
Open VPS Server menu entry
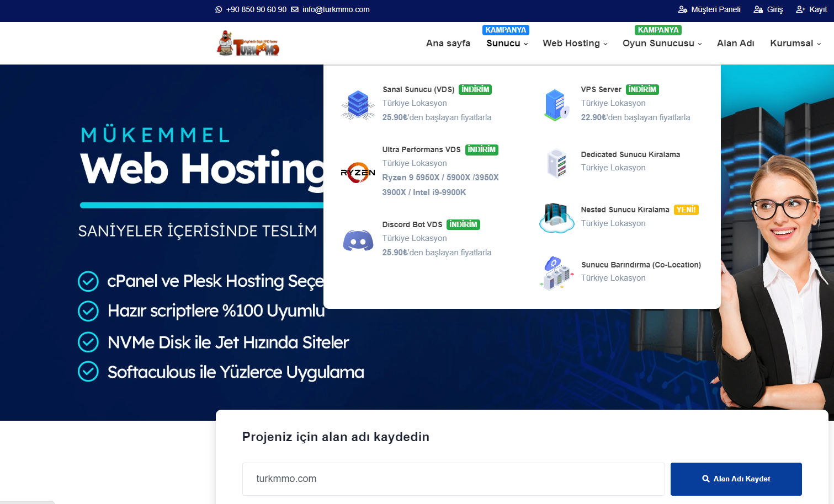[x=601, y=89]
